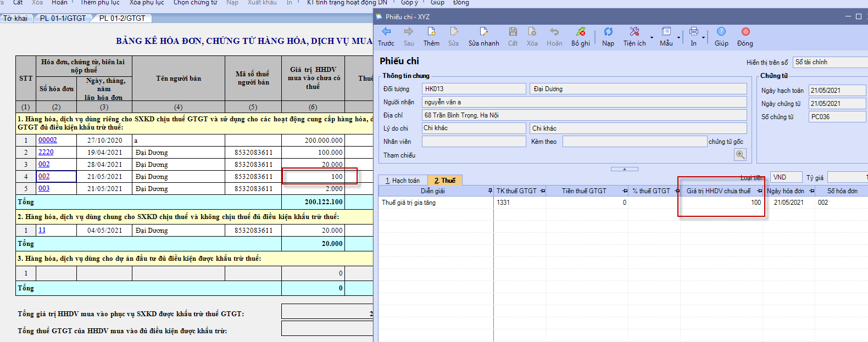This screenshot has height=342, width=868.
Task: Open Nhân viên combo box
Action: [474, 141]
